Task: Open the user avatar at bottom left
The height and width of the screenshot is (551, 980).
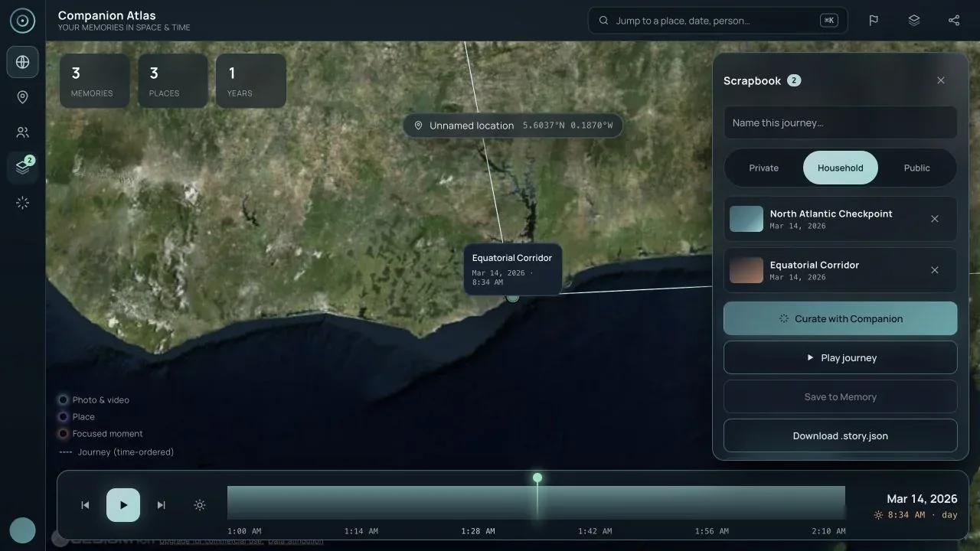Action: 22,530
